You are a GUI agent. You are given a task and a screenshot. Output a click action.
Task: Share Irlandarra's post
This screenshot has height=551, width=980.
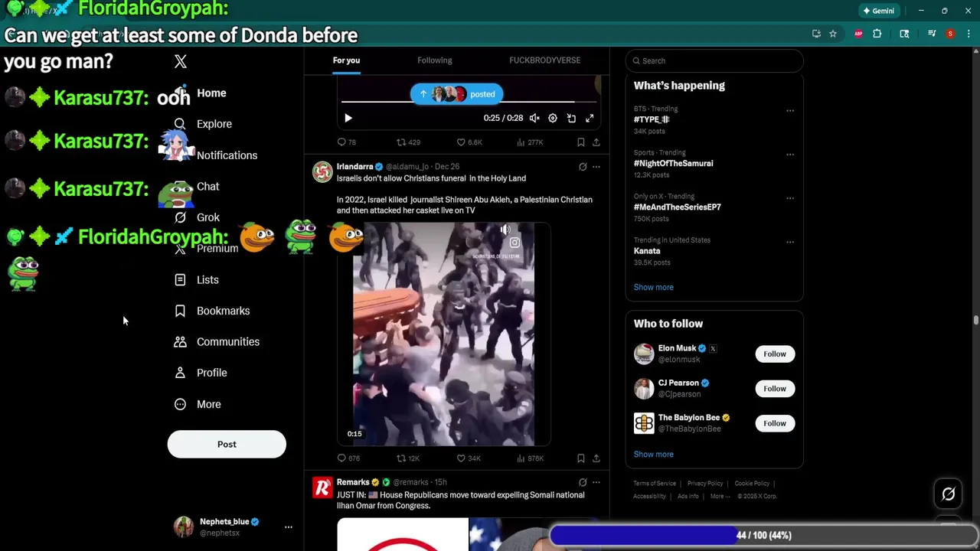596,458
